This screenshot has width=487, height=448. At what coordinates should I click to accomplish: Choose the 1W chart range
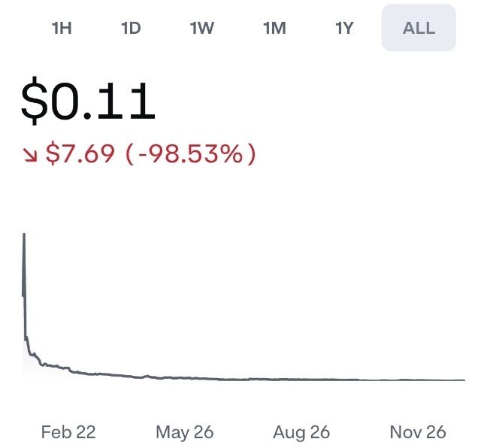point(201,28)
